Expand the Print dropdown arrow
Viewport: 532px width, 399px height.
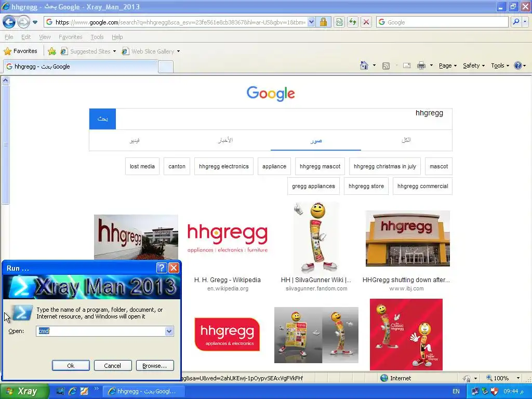431,65
